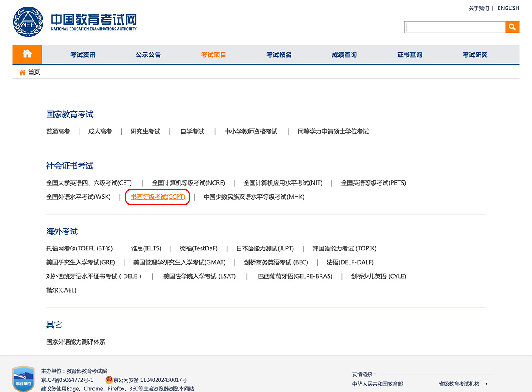
Task: Click the police badge icon beside 京公网安备
Action: (109, 380)
